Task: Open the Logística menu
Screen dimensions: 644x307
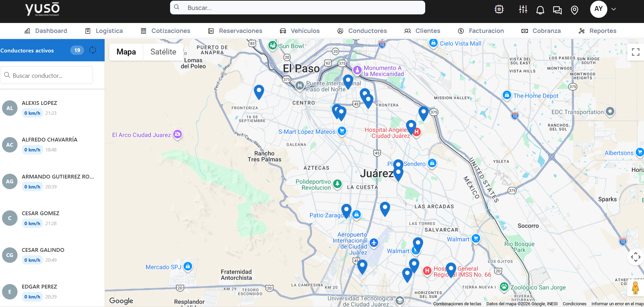Action: coord(104,31)
